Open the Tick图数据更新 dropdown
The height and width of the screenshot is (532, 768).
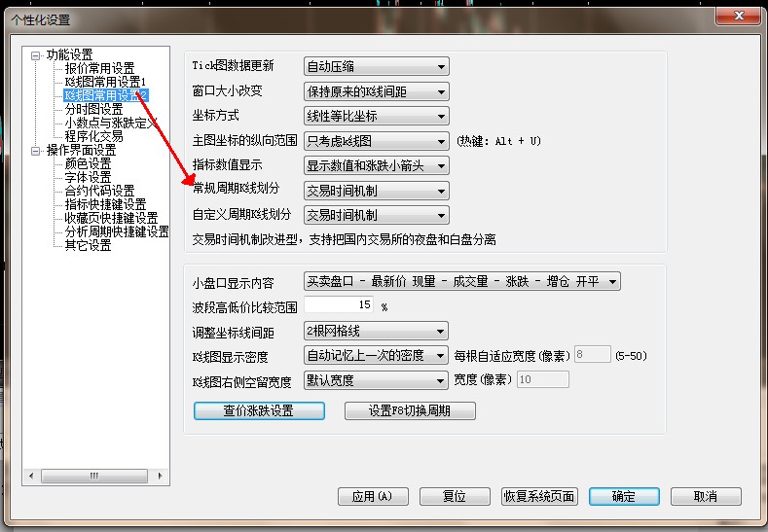pos(376,66)
